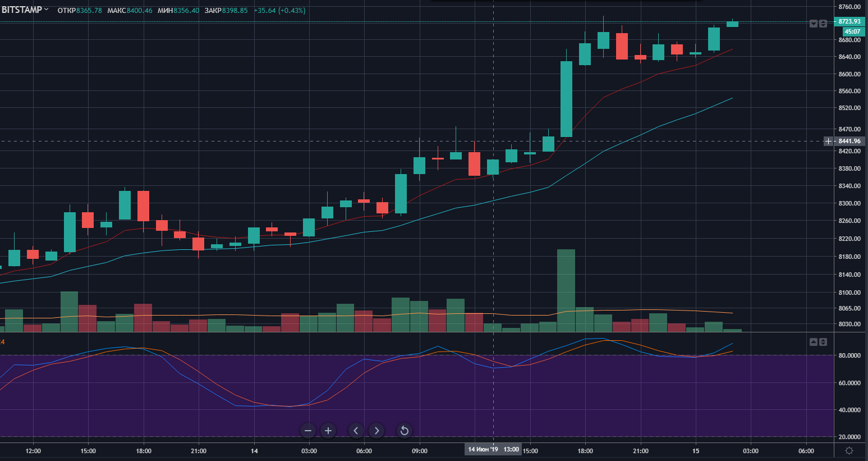Click the 60.0000 indicator scale label
Image resolution: width=868 pixels, height=461 pixels.
(x=849, y=383)
